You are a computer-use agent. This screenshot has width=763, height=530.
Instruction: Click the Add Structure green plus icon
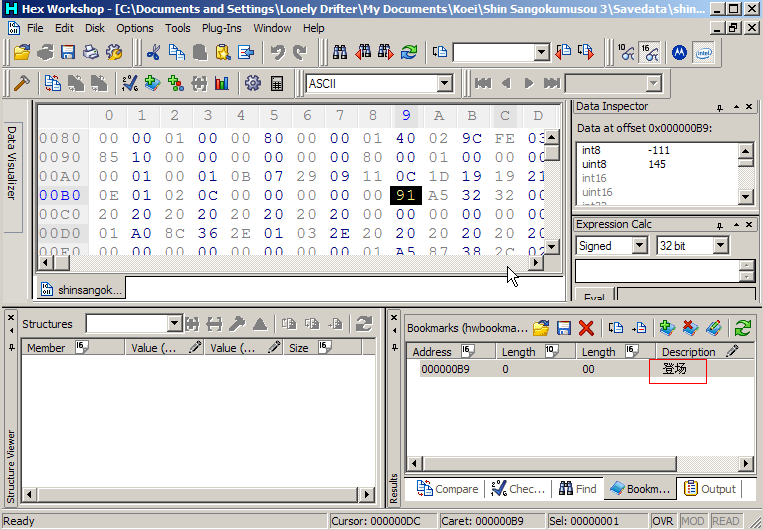pyautogui.click(x=176, y=84)
